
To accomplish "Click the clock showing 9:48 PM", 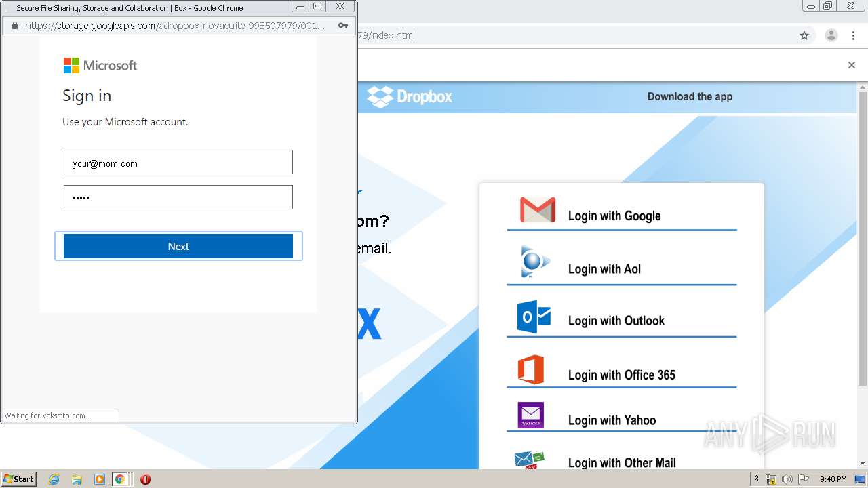I will [x=833, y=479].
